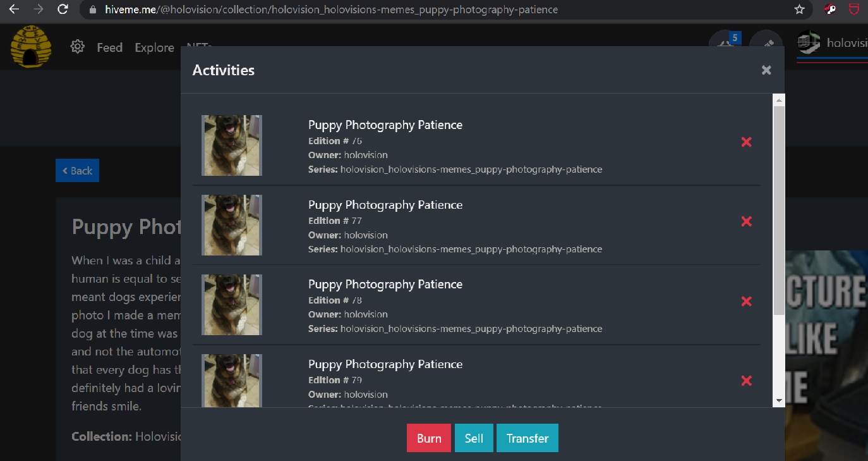Remove Edition 77 with red X

(x=746, y=221)
